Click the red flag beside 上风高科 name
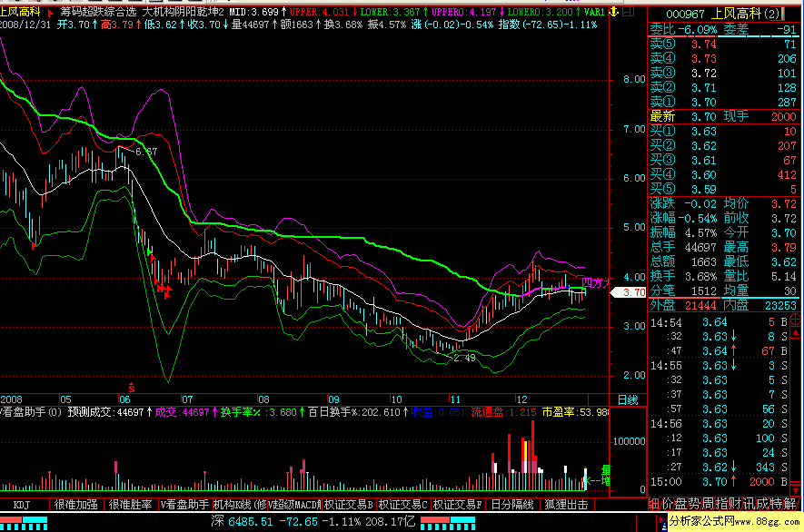 point(50,13)
